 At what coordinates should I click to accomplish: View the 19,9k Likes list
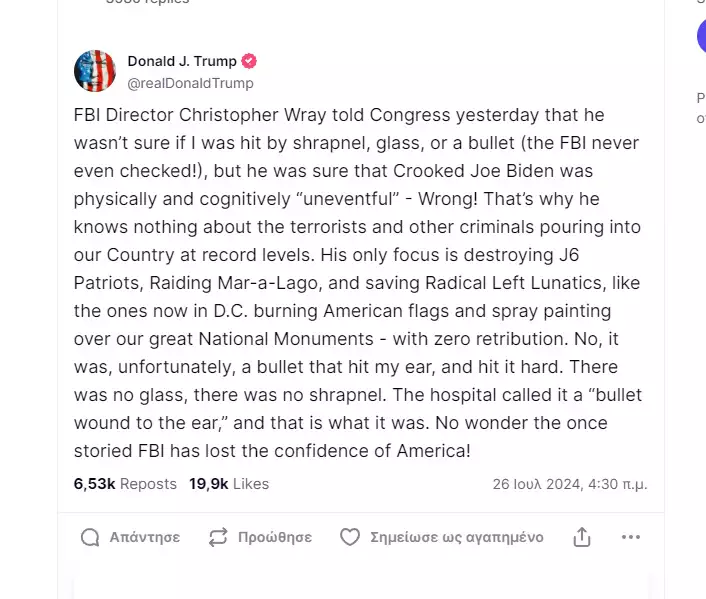(229, 484)
